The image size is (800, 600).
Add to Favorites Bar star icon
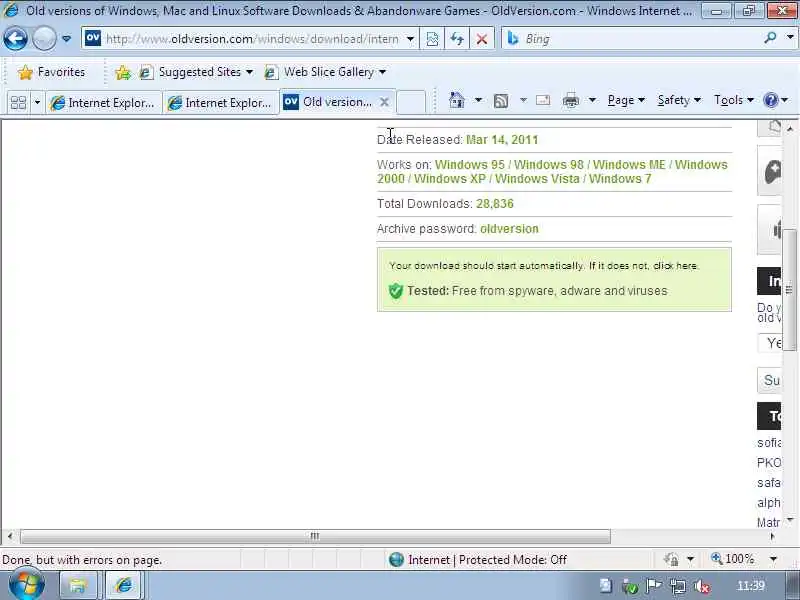coord(123,73)
